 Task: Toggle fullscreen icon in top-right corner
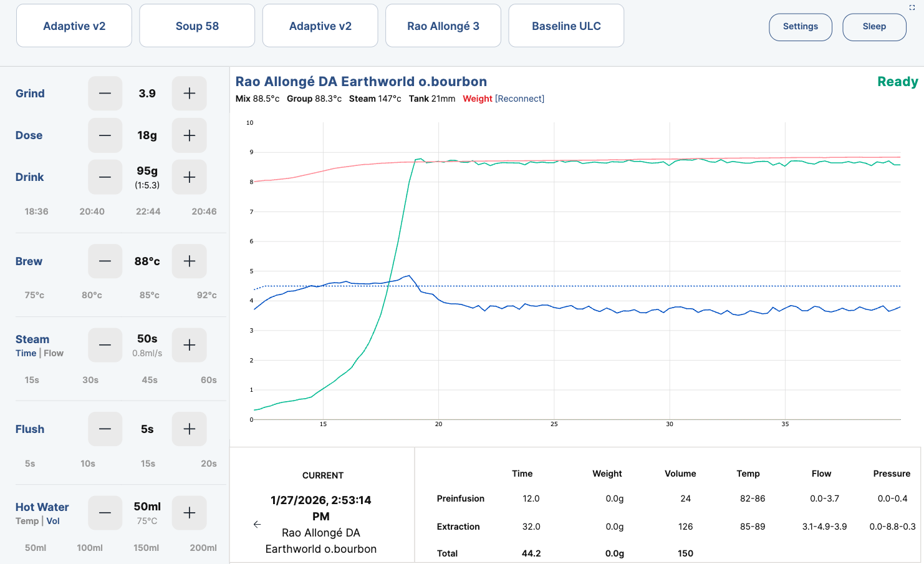point(912,7)
